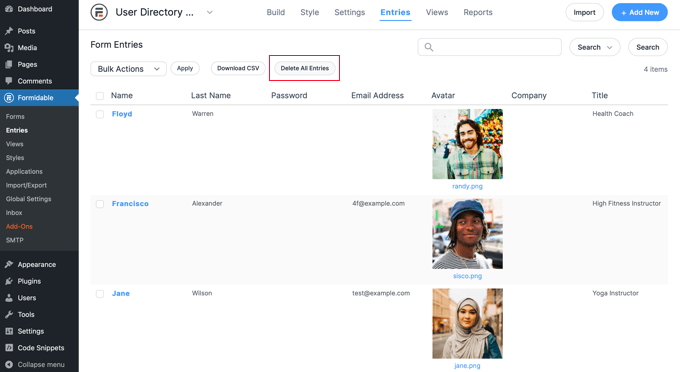This screenshot has height=372, width=680.
Task: Open Global Settings in the sidebar
Action: click(x=29, y=199)
